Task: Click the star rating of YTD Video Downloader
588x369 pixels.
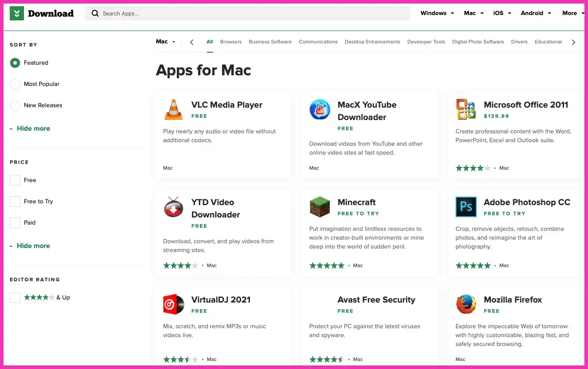Action: pyautogui.click(x=181, y=265)
